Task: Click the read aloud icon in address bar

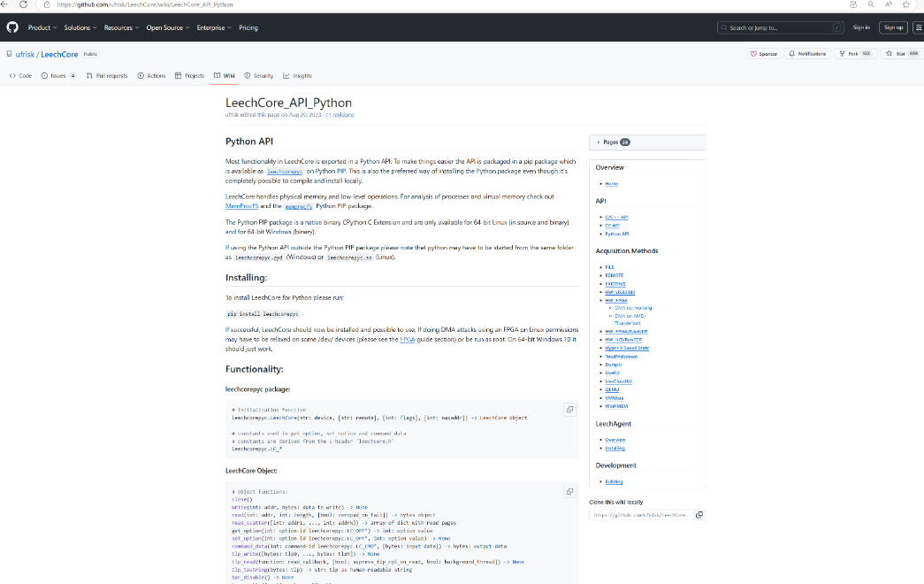Action: click(x=889, y=4)
